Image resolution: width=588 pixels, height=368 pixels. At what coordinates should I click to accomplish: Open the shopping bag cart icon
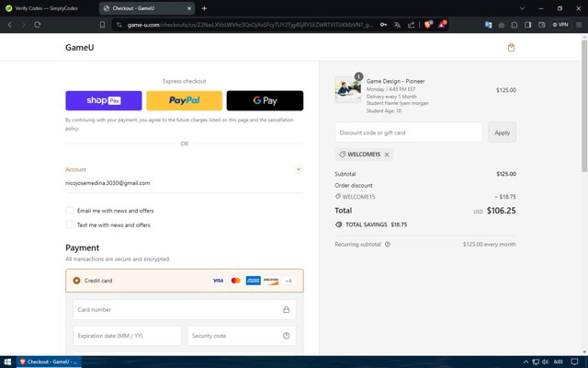511,47
